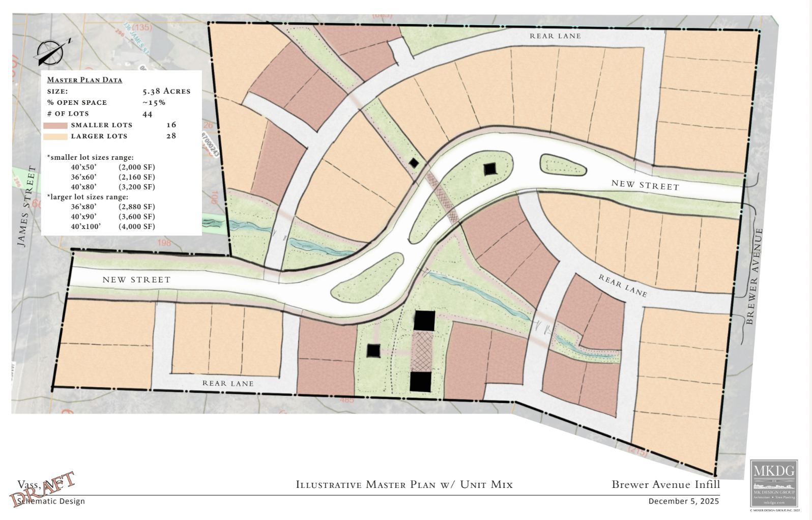This screenshot has height=520, width=812.
Task: Click the 40'x100' lot size entry
Action: point(86,226)
